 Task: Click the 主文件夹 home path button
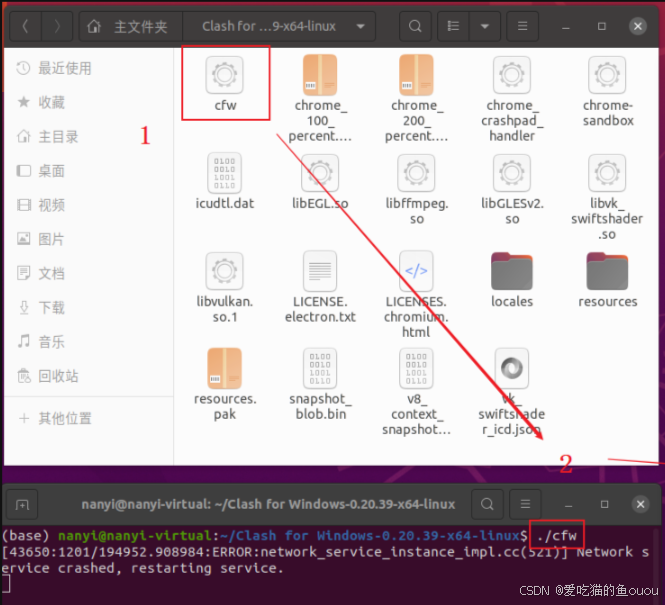pos(131,26)
